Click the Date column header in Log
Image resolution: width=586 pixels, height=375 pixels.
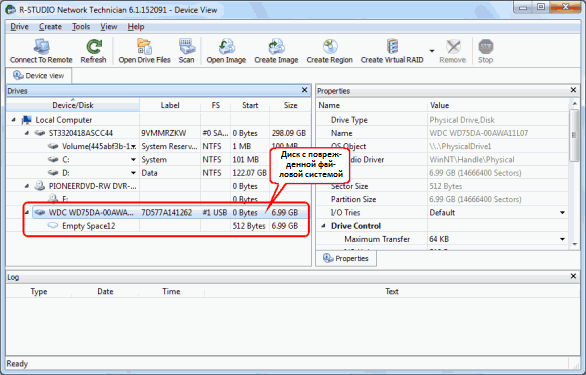click(105, 291)
